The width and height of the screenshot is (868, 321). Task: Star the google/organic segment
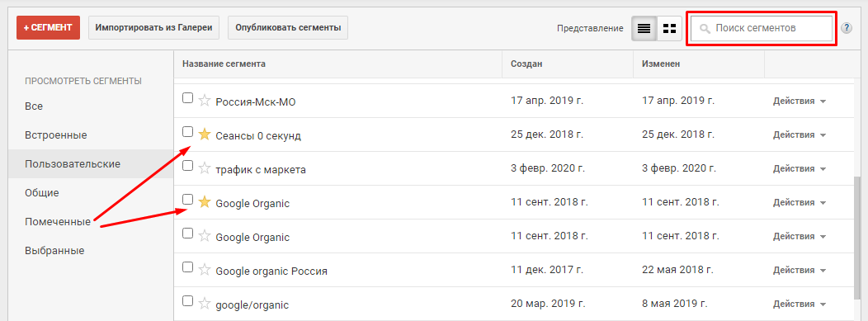205,304
